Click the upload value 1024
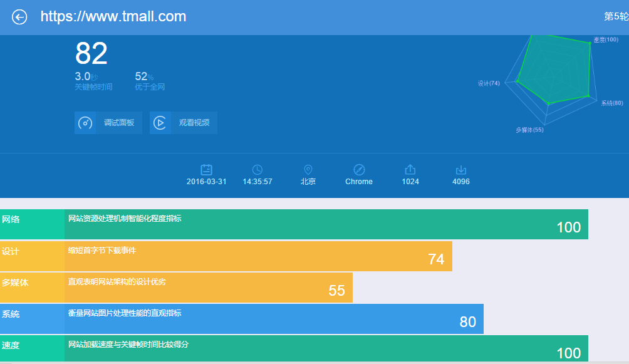Image resolution: width=629 pixels, height=364 pixels. [410, 182]
